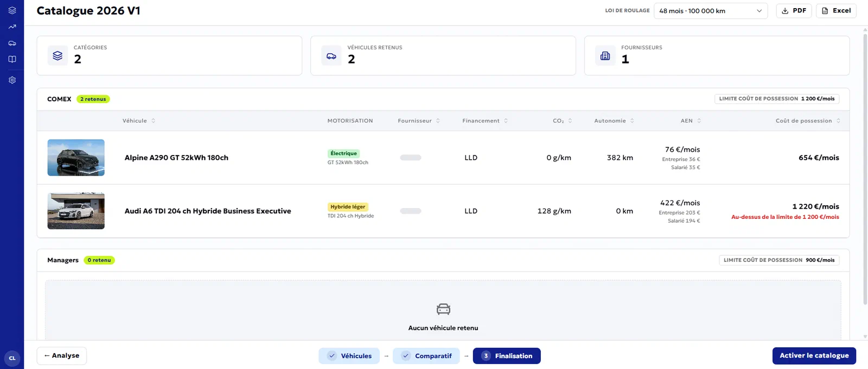
Task: Open the Loi de roulage dropdown
Action: click(711, 11)
